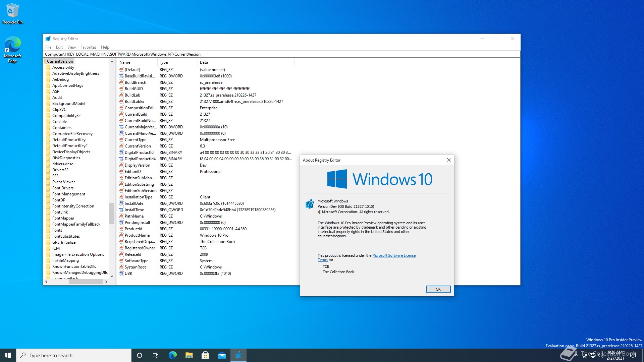Click the registry address bar path
Screen dimensions: 644x362
(x=282, y=54)
